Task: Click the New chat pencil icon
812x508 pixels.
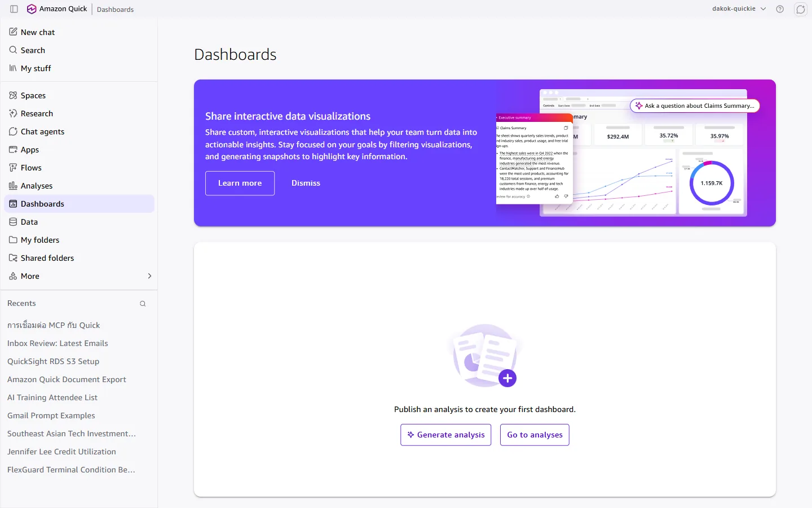Action: coord(13,32)
